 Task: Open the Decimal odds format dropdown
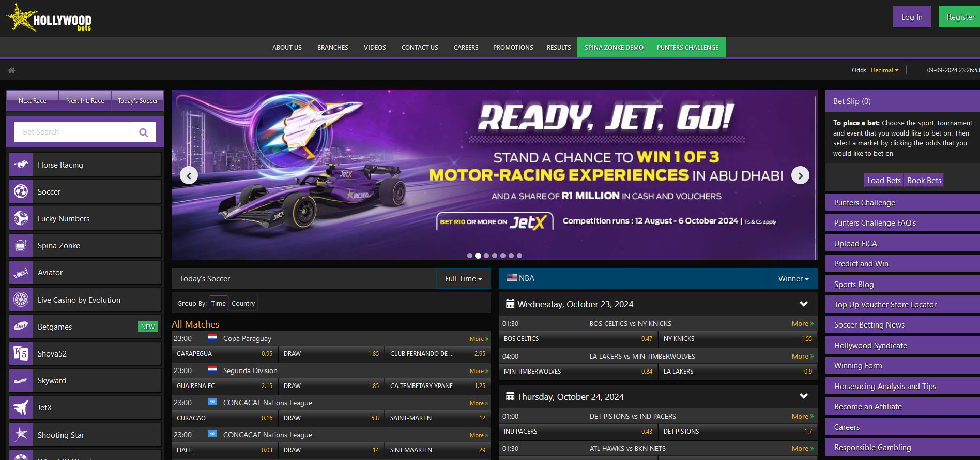(x=884, y=70)
